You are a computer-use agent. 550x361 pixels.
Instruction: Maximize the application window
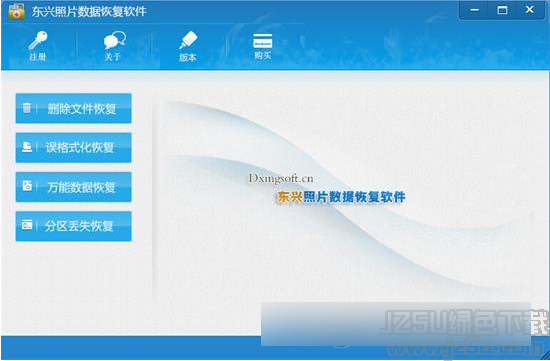pos(502,10)
